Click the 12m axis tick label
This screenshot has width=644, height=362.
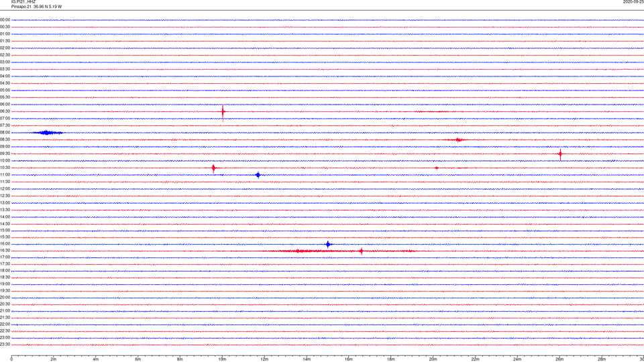coord(264,359)
